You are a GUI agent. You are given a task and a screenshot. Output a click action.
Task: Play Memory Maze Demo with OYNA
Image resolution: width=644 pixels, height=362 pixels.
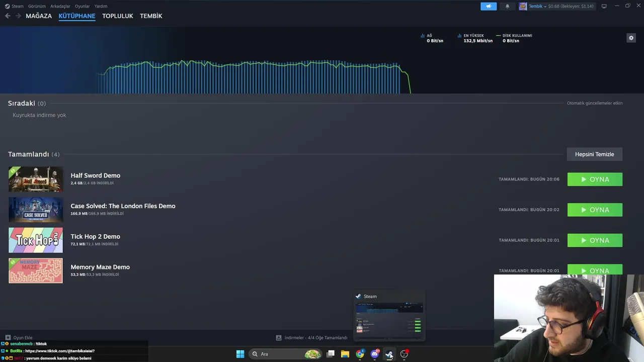click(595, 269)
